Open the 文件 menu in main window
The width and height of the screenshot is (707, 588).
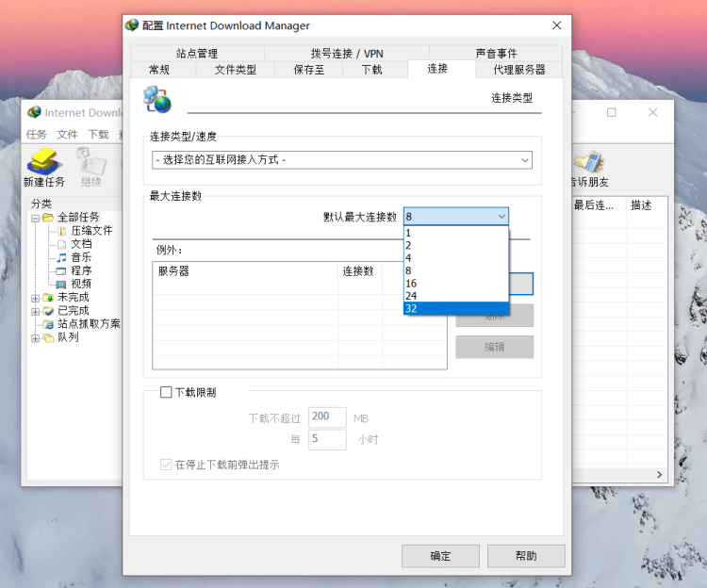click(67, 134)
